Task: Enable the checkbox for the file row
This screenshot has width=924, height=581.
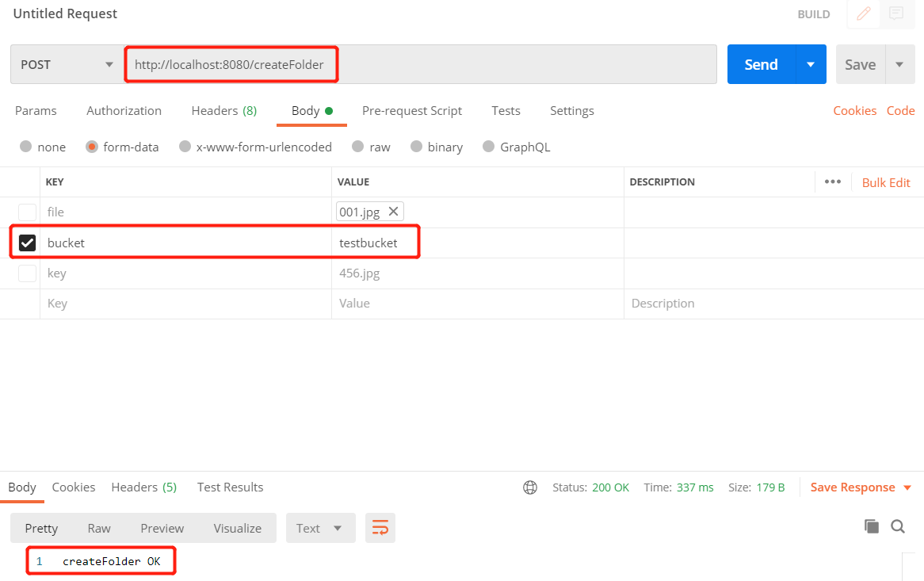Action: [x=27, y=212]
